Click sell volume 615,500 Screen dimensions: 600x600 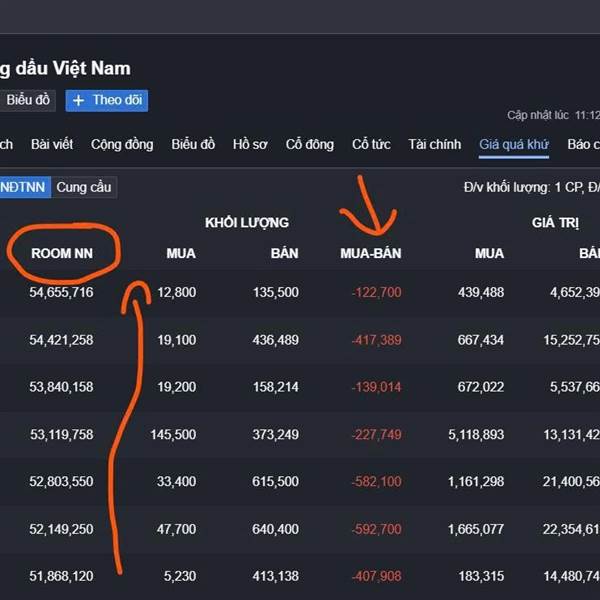tap(276, 481)
